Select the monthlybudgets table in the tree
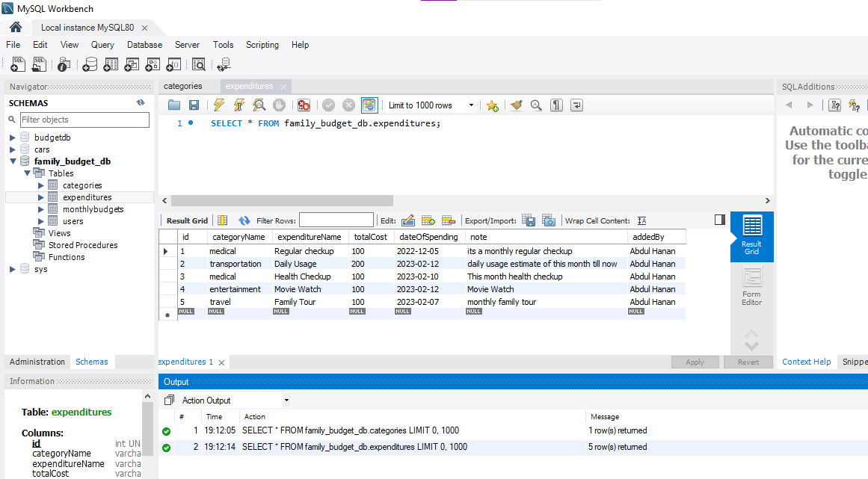This screenshot has height=479, width=868. pyautogui.click(x=93, y=209)
